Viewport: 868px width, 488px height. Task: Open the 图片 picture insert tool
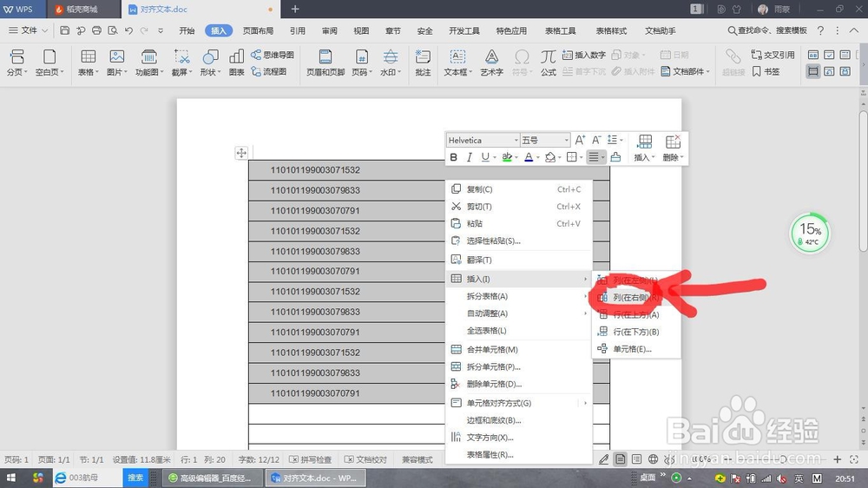click(117, 63)
